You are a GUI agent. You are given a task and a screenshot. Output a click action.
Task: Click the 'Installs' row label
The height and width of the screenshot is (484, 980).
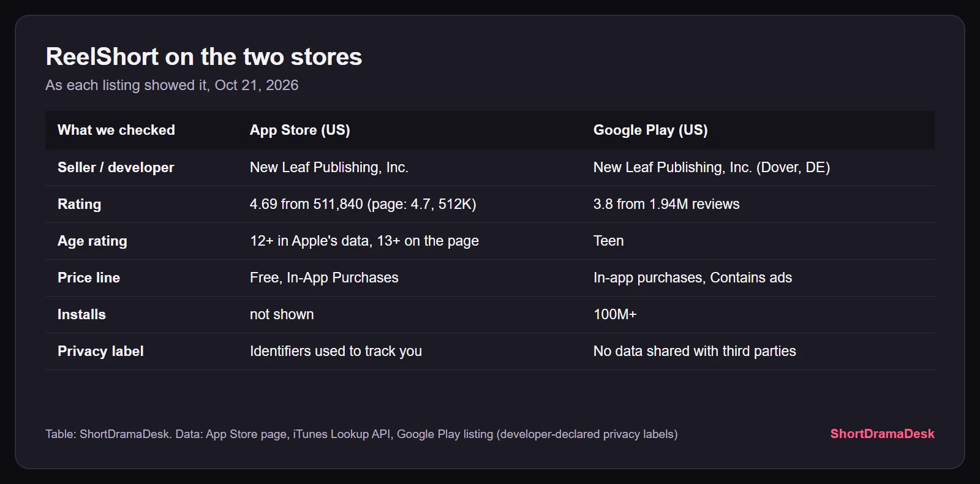point(81,314)
